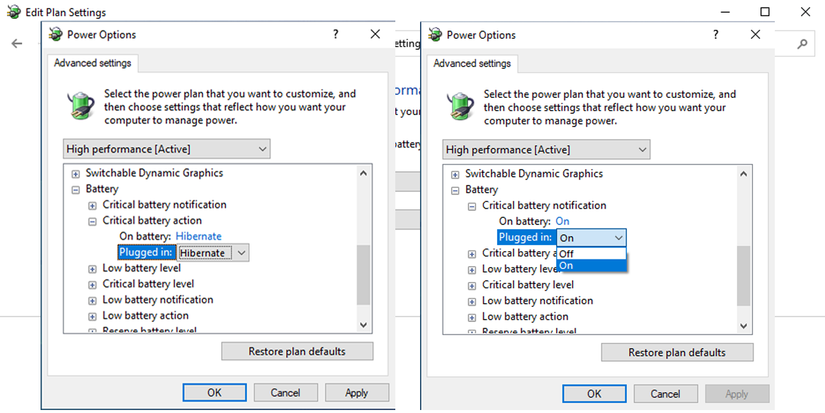This screenshot has height=413, width=825.
Task: Select Advanced settings tab in right dialog
Action: tap(472, 64)
